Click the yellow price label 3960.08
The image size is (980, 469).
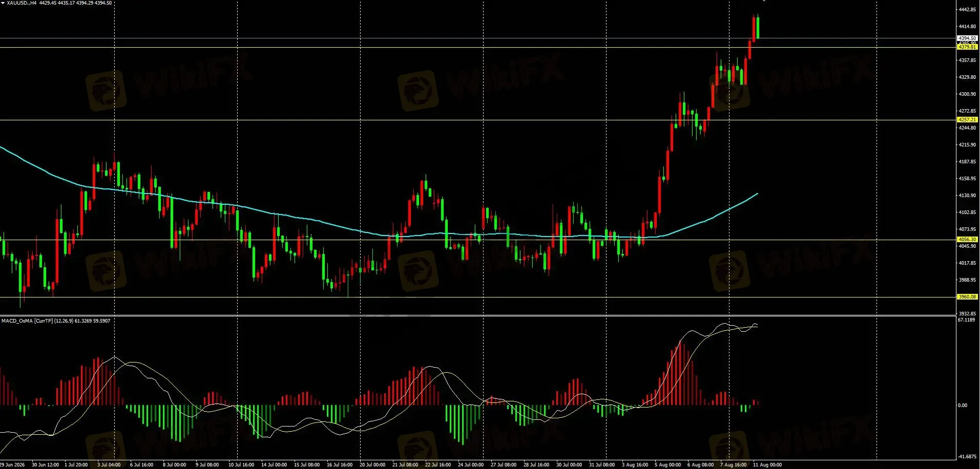[967, 297]
